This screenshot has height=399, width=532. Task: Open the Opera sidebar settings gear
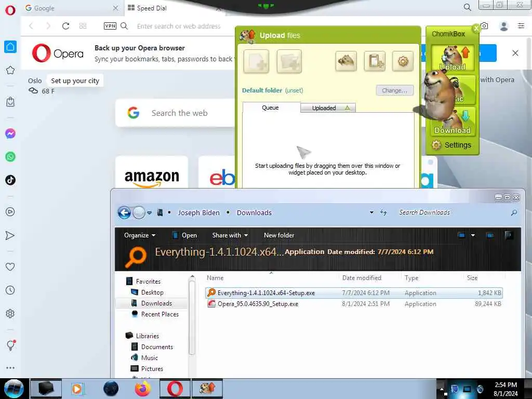coord(10,313)
